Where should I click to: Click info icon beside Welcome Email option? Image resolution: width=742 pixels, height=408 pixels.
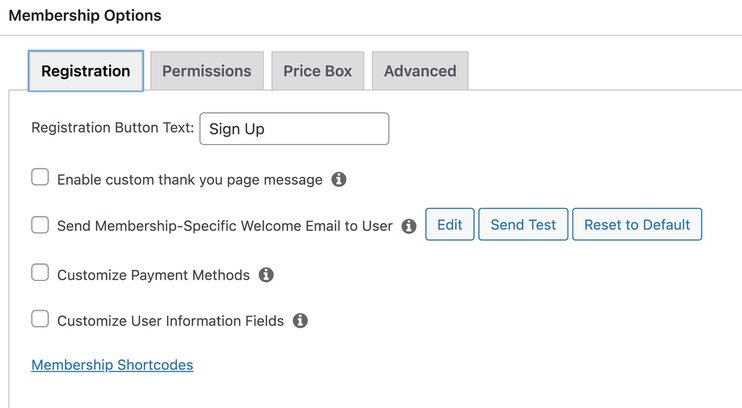(x=408, y=226)
